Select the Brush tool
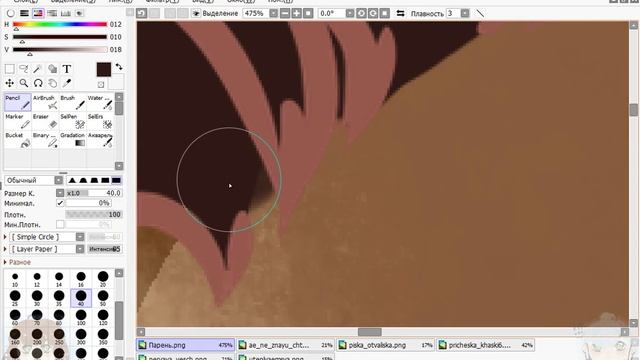640x360 pixels. [x=73, y=102]
